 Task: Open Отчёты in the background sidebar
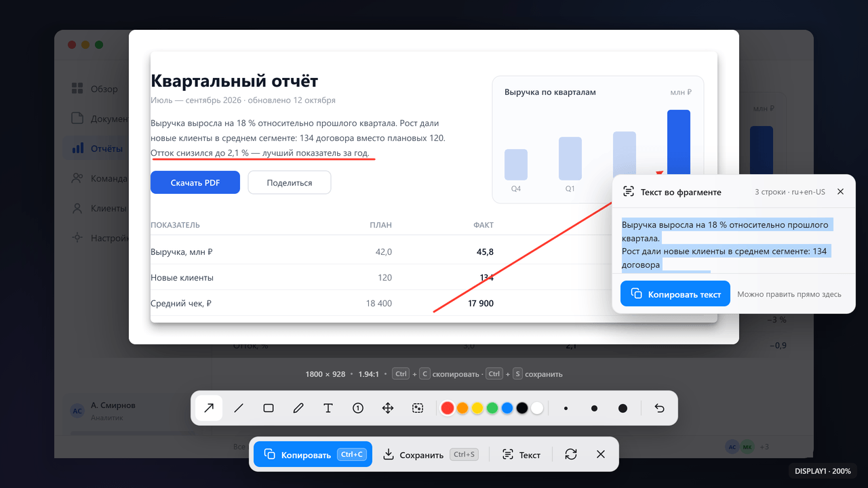(97, 148)
